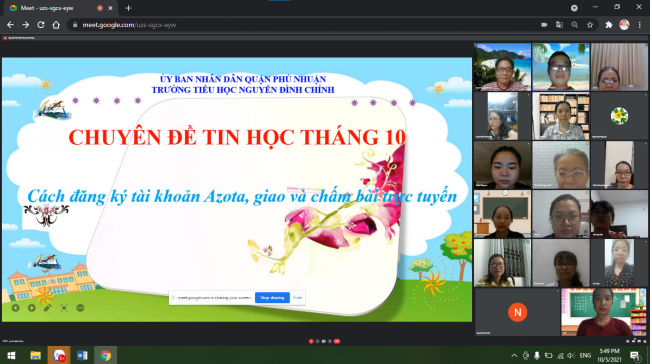Open Meet people panel icon
The height and width of the screenshot is (364, 652).
634,342
